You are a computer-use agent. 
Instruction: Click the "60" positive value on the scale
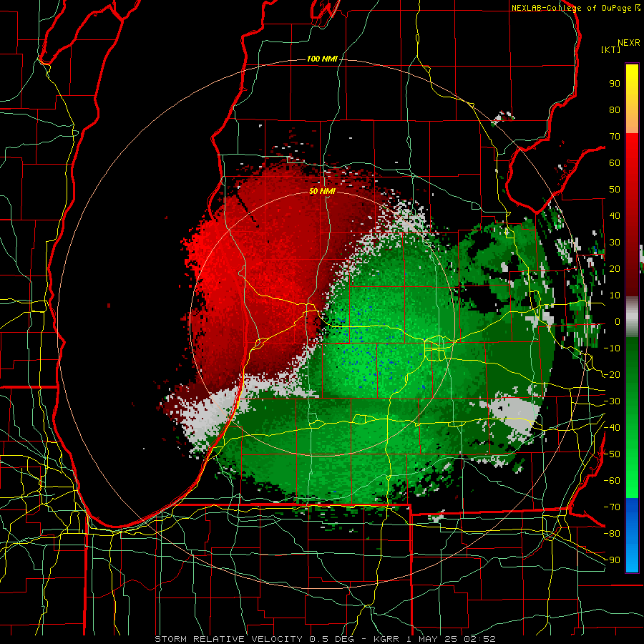tap(615, 163)
